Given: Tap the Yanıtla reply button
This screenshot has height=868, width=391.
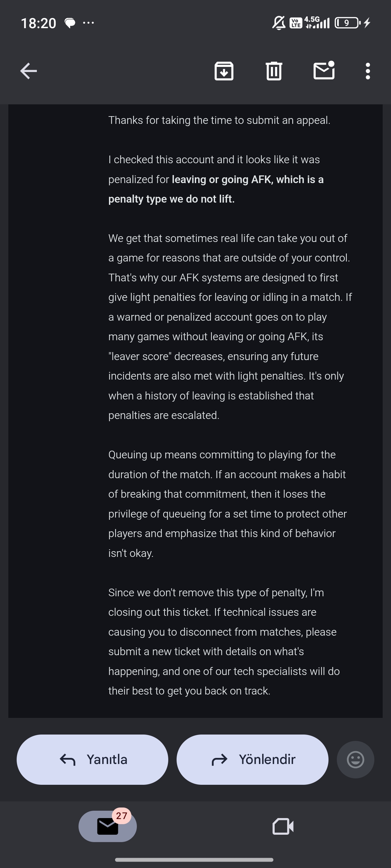Looking at the screenshot, I should point(92,759).
